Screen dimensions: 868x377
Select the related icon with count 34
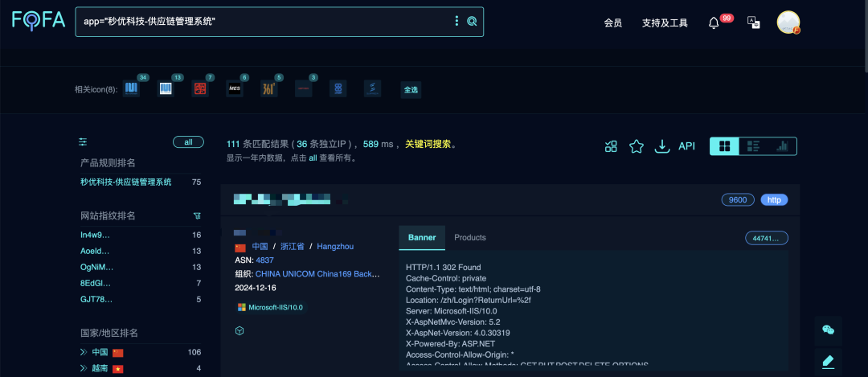click(x=131, y=88)
